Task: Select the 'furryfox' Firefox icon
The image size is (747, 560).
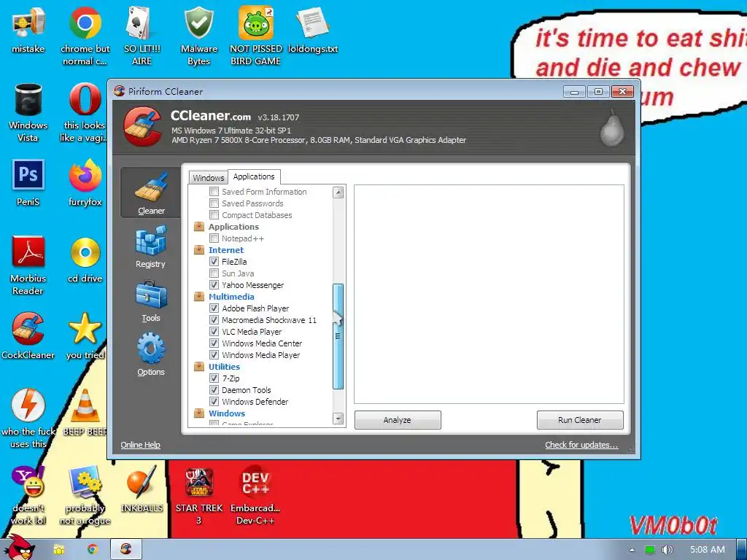Action: (x=85, y=183)
